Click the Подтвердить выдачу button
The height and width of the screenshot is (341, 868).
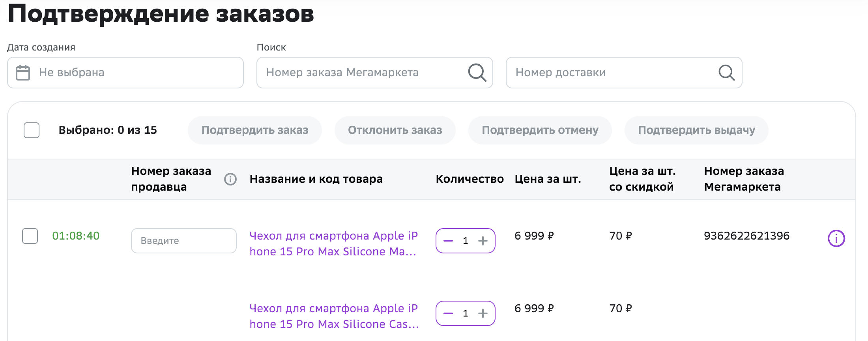coord(696,130)
